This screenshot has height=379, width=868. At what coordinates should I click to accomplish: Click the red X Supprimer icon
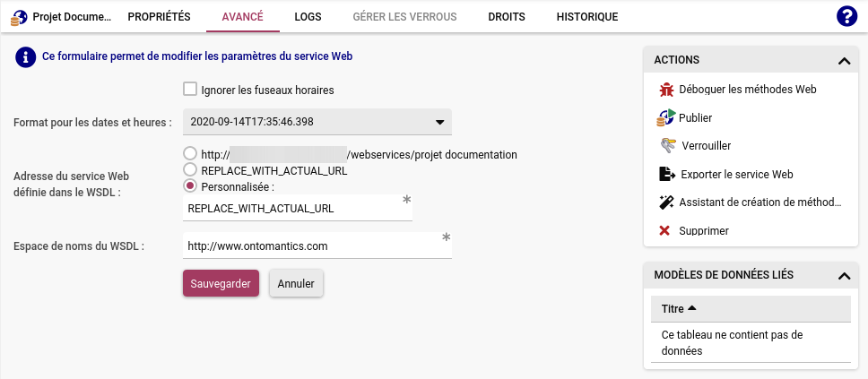click(x=664, y=230)
